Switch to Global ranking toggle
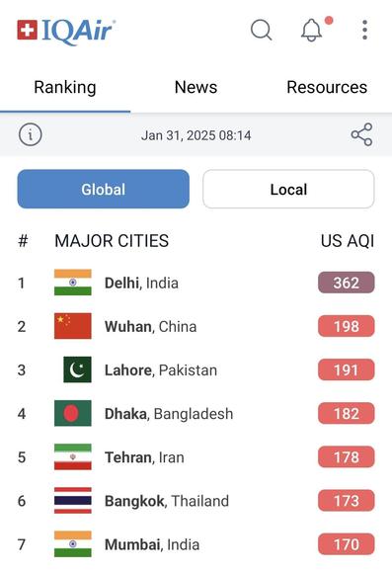 click(104, 189)
